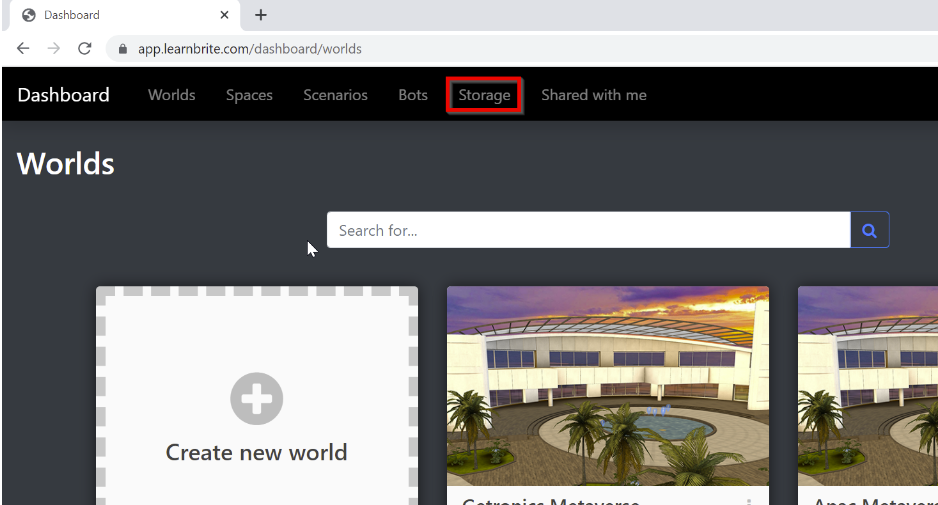This screenshot has width=938, height=505.
Task: Open the Bots menu item
Action: 413,95
